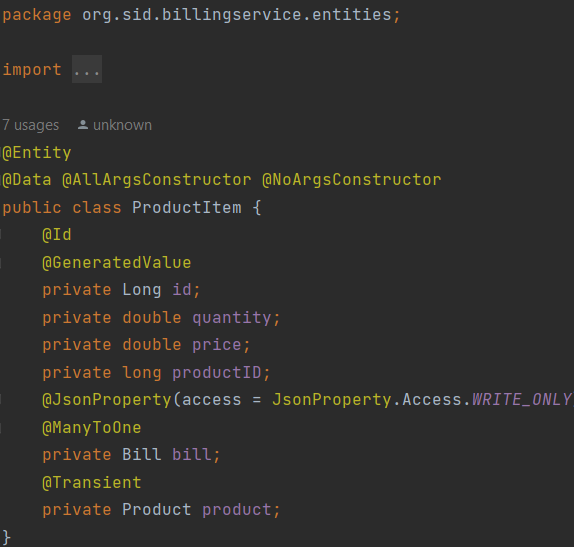The height and width of the screenshot is (547, 574).
Task: Click the @AllArgsConstructor annotation
Action: [x=157, y=180]
